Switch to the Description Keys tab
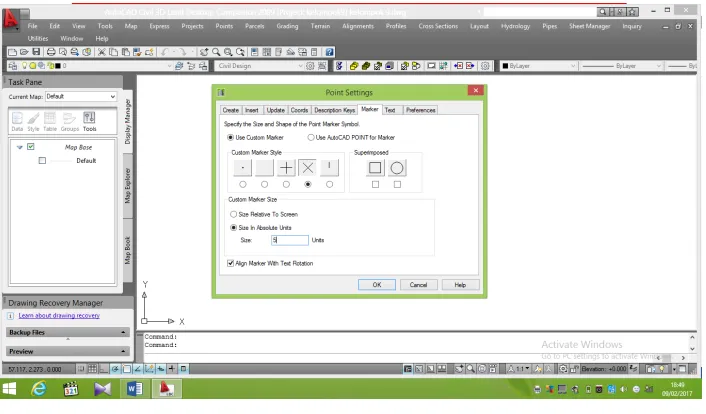Viewport: 706px width, 414px height. (x=335, y=110)
